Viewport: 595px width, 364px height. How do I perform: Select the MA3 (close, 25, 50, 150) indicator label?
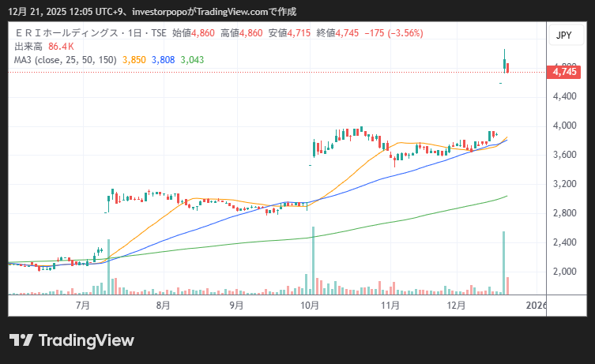pos(65,58)
